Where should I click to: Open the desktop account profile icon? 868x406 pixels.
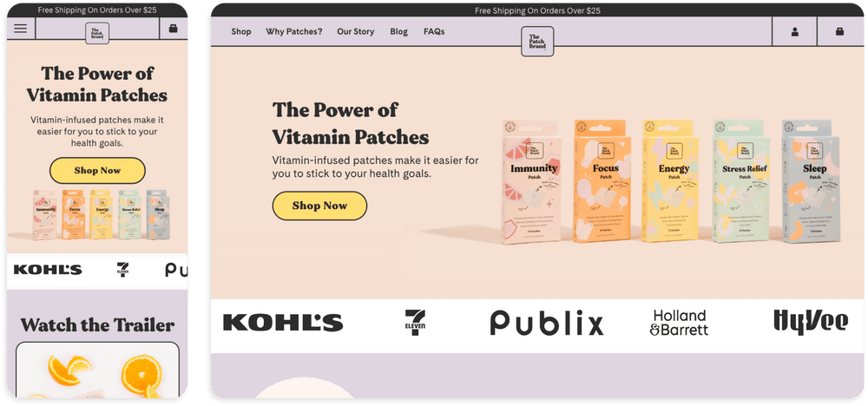(x=795, y=31)
